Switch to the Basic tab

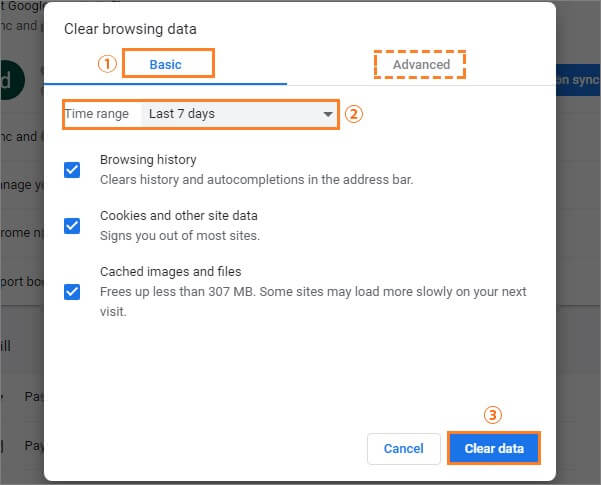(166, 64)
